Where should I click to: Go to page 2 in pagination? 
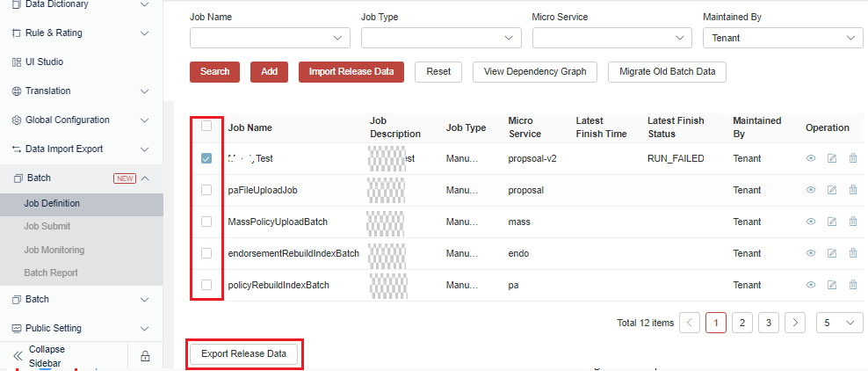(742, 323)
